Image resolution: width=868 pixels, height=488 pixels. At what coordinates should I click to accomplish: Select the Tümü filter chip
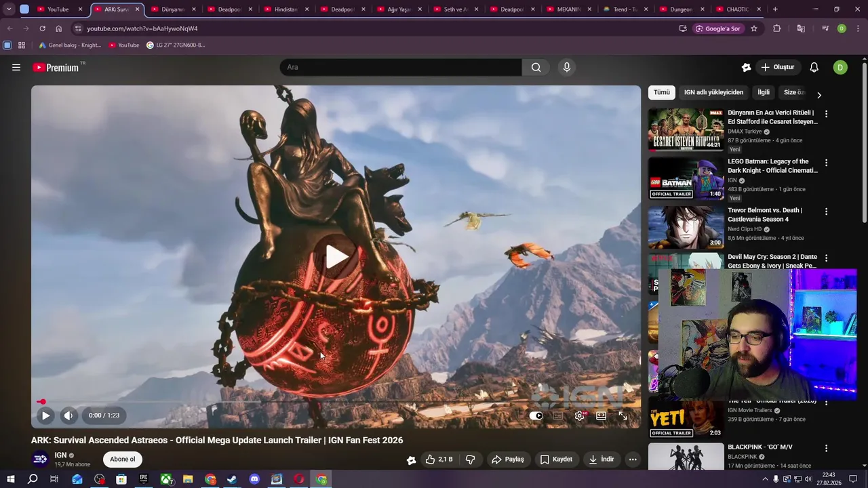tap(661, 92)
